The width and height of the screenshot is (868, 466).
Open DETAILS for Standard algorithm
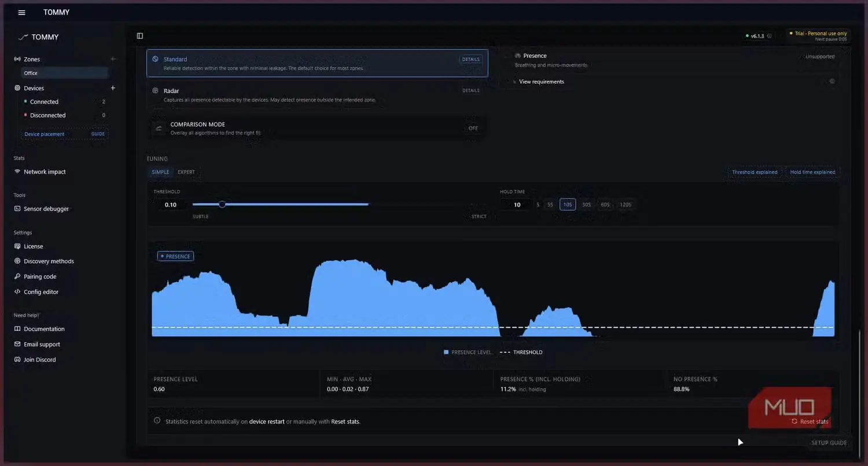pos(471,59)
